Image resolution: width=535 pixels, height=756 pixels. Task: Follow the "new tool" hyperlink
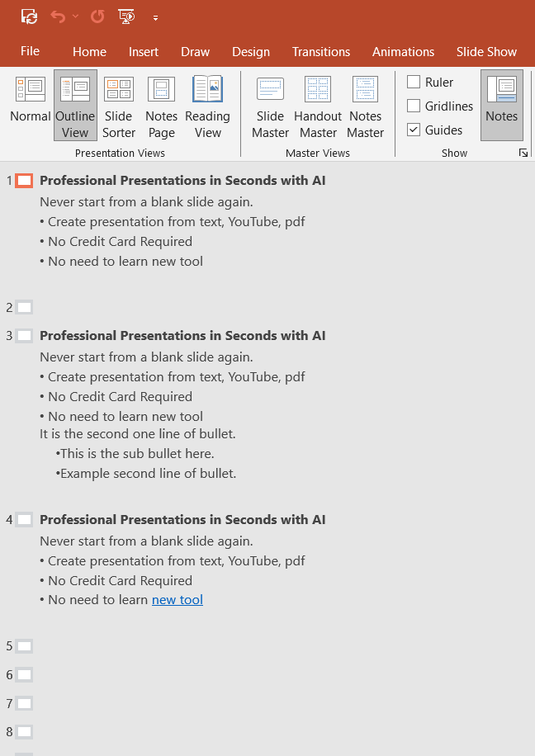coord(177,600)
